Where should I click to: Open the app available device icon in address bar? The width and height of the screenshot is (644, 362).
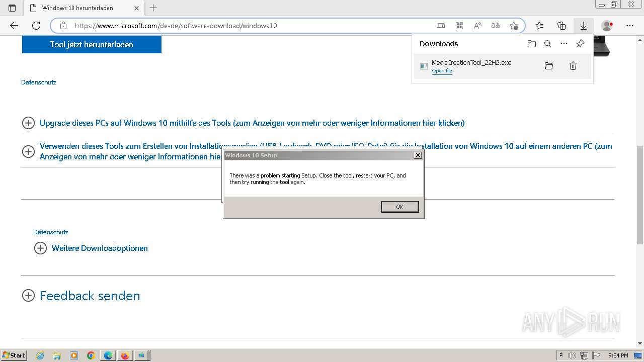[441, 26]
